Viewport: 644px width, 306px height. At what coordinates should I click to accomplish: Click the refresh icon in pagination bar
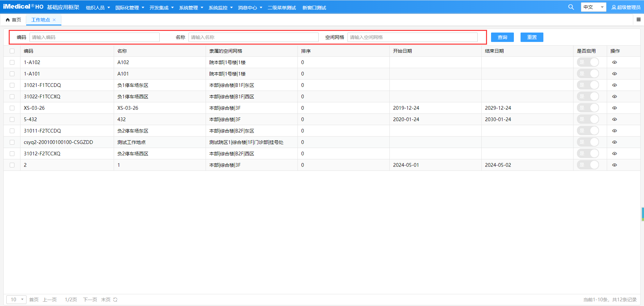click(x=115, y=300)
